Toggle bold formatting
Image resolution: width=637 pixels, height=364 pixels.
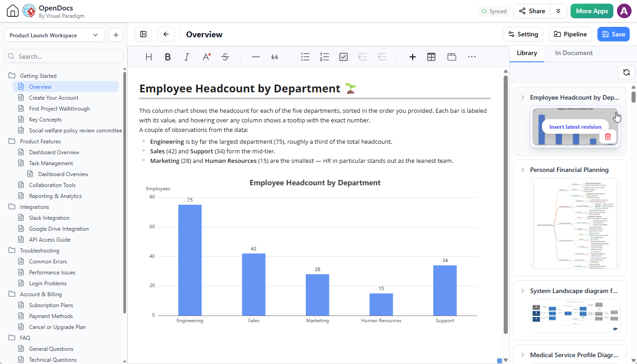[168, 57]
